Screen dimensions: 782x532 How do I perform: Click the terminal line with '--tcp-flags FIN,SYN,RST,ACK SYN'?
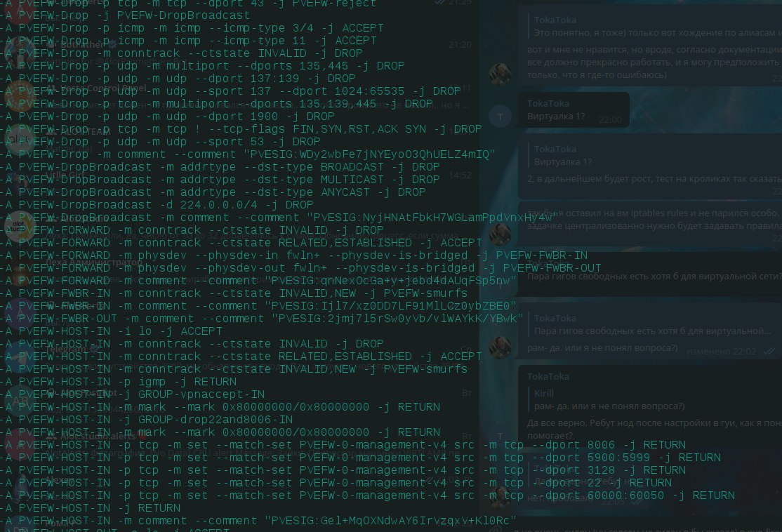241,129
